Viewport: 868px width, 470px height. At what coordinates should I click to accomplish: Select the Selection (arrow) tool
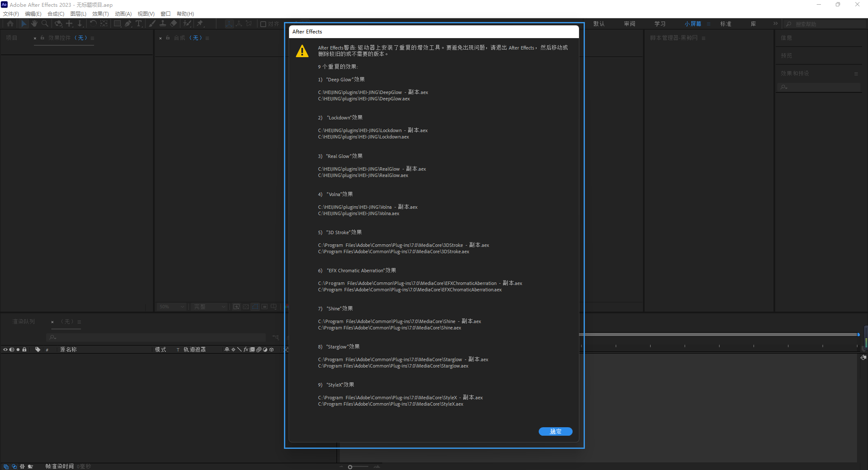coord(24,24)
